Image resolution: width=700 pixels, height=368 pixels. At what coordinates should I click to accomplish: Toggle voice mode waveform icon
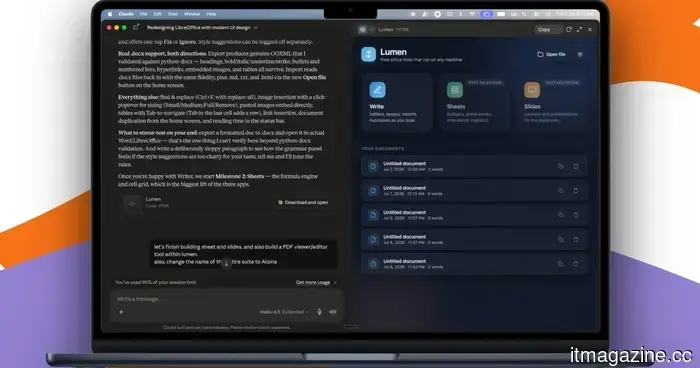(333, 312)
